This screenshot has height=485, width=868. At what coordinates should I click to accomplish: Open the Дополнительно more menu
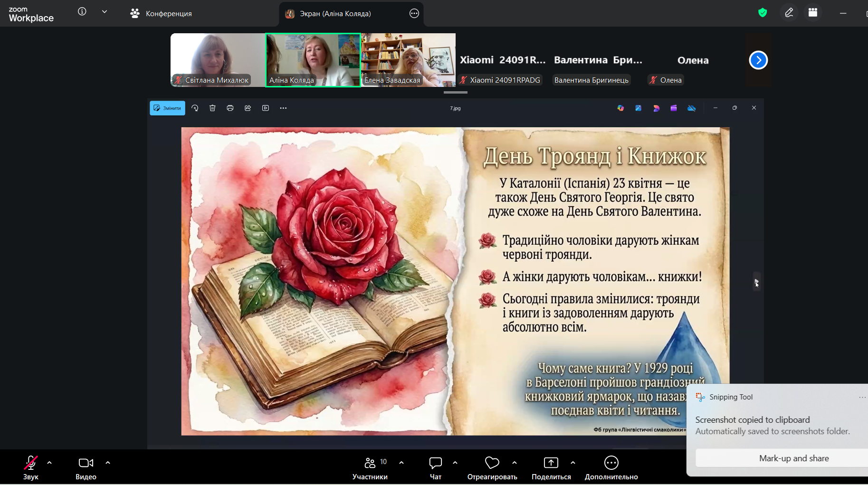pyautogui.click(x=611, y=467)
